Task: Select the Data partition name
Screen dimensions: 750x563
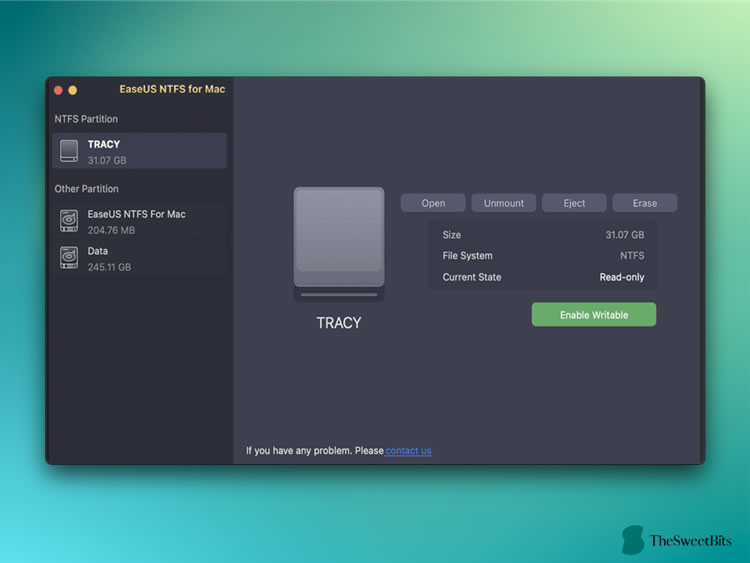Action: click(x=98, y=251)
